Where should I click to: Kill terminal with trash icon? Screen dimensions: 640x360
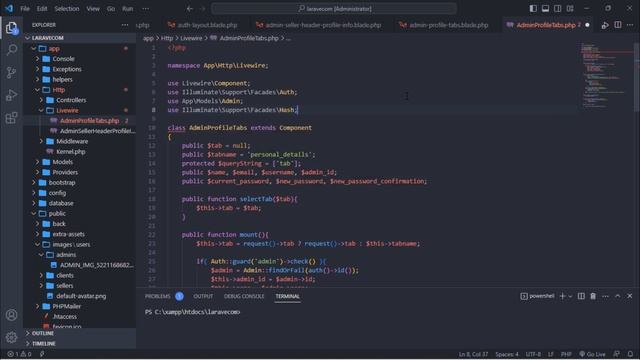(593, 296)
